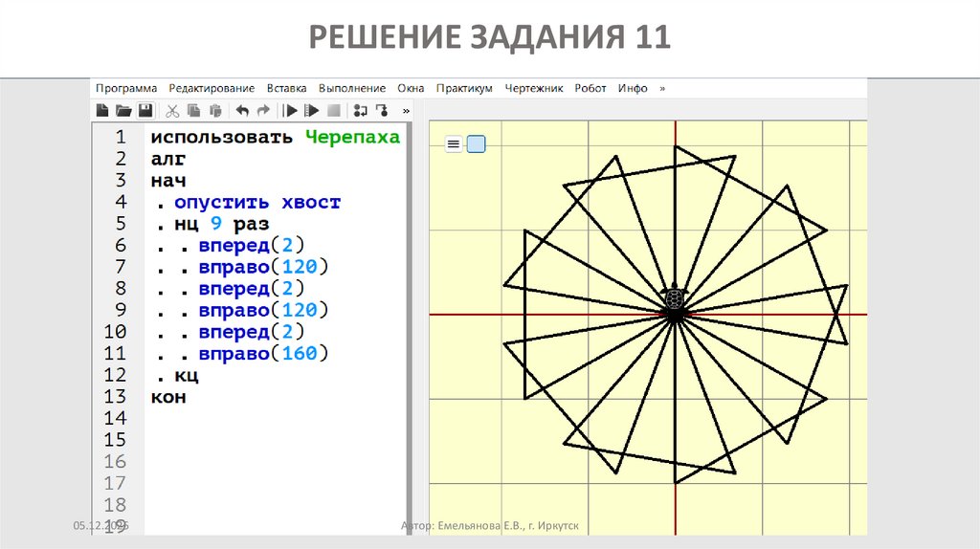This screenshot has width=980, height=549.
Task: Open the hamburger menu in turtle canvas
Action: pos(453,144)
